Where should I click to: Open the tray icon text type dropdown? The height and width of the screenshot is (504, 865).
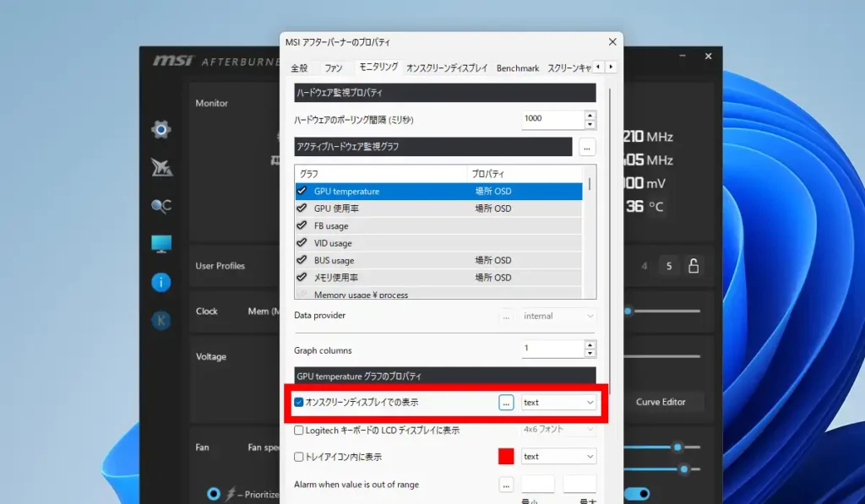pos(558,457)
